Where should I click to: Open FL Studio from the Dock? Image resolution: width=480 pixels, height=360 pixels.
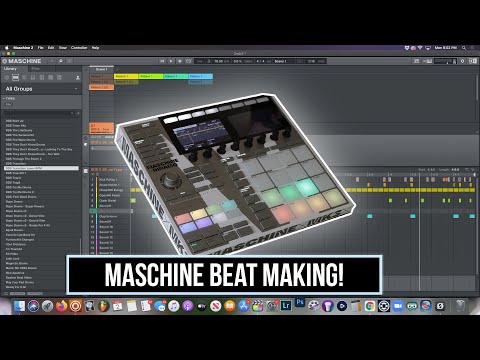[103, 306]
